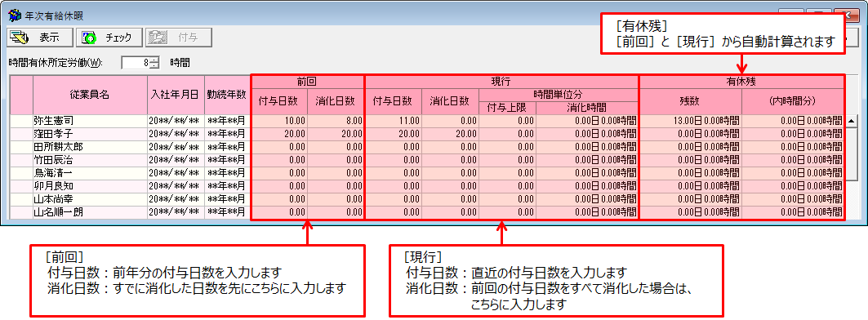Click the 表示 toolbar button
Viewport: 868px width, 320px height.
pyautogui.click(x=40, y=38)
